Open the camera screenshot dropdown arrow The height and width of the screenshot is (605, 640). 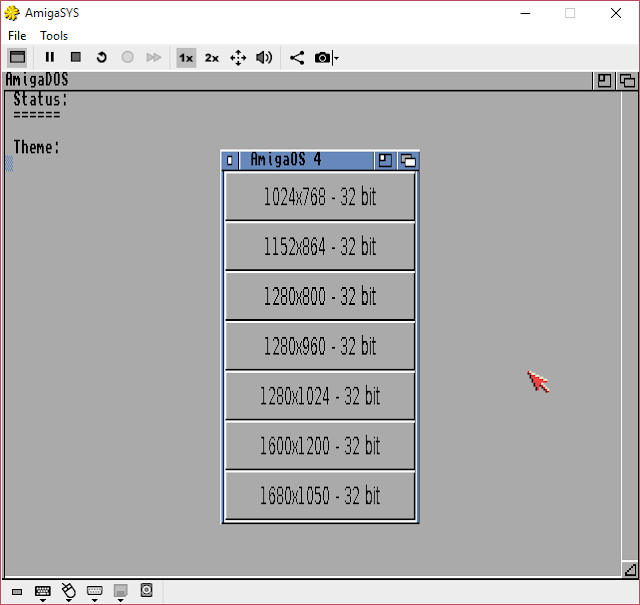pos(336,58)
